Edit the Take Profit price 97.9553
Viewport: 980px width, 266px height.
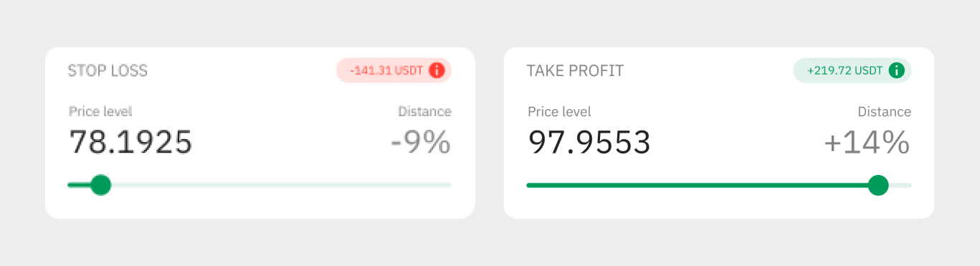pyautogui.click(x=589, y=142)
